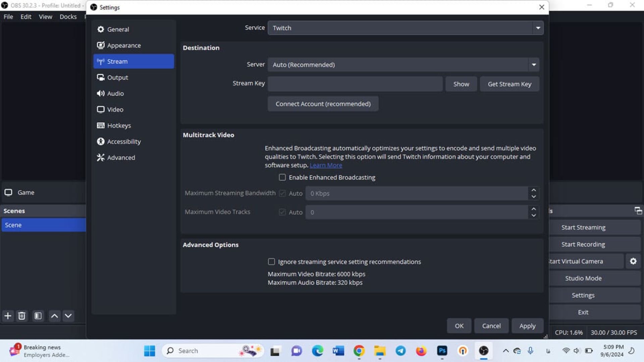Open the Audio settings page
The width and height of the screenshot is (644, 362).
click(133, 94)
